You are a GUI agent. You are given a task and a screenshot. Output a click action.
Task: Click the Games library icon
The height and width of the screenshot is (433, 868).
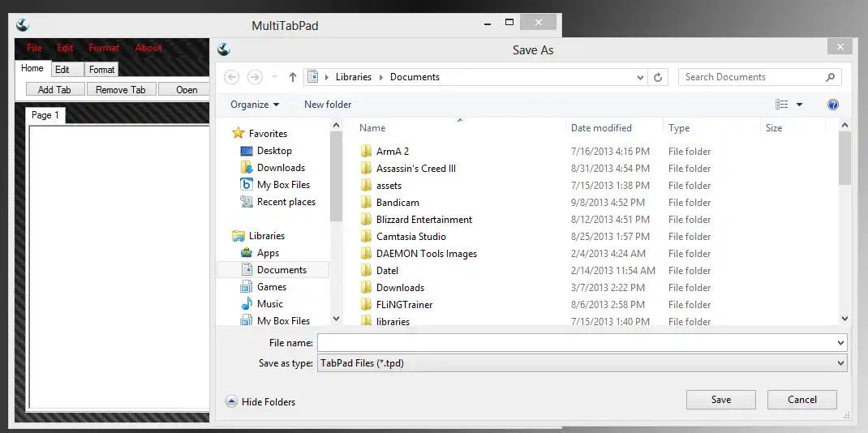coord(247,287)
